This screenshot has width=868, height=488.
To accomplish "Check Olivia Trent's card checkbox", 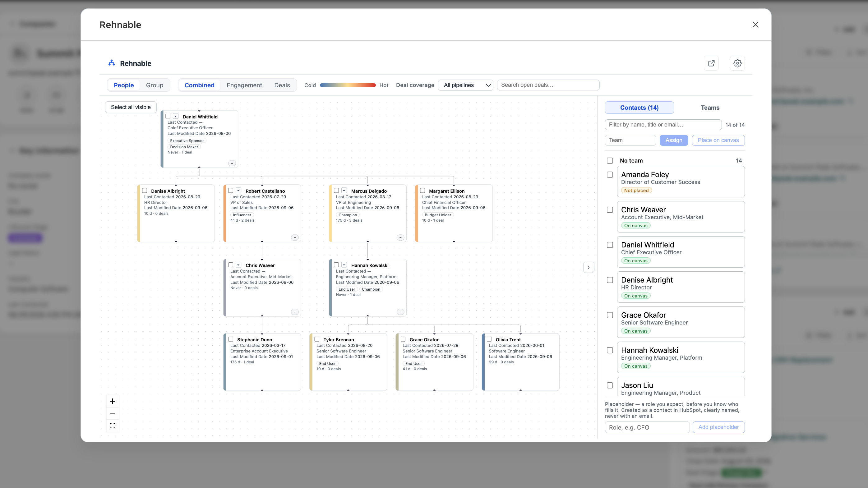I will 489,339.
